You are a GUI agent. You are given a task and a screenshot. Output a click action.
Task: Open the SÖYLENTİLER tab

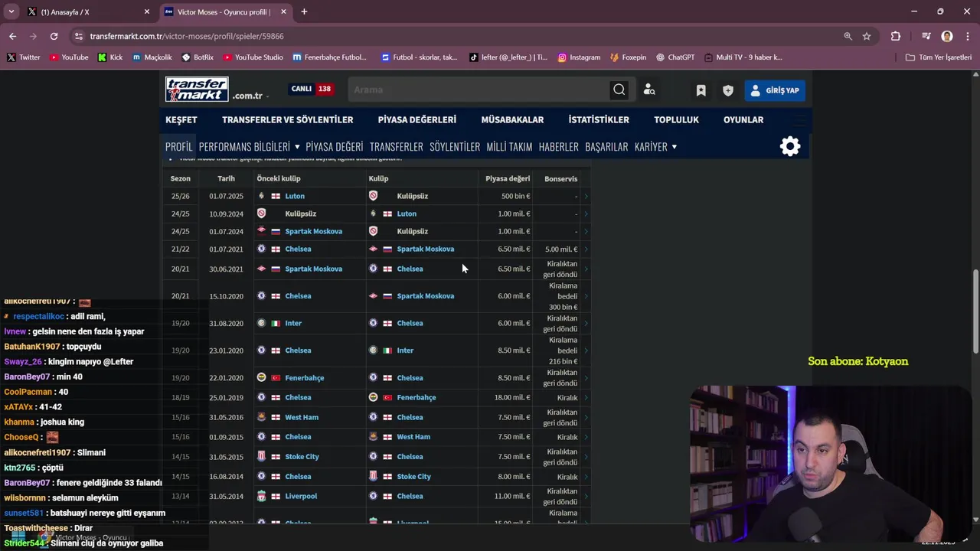pos(455,147)
